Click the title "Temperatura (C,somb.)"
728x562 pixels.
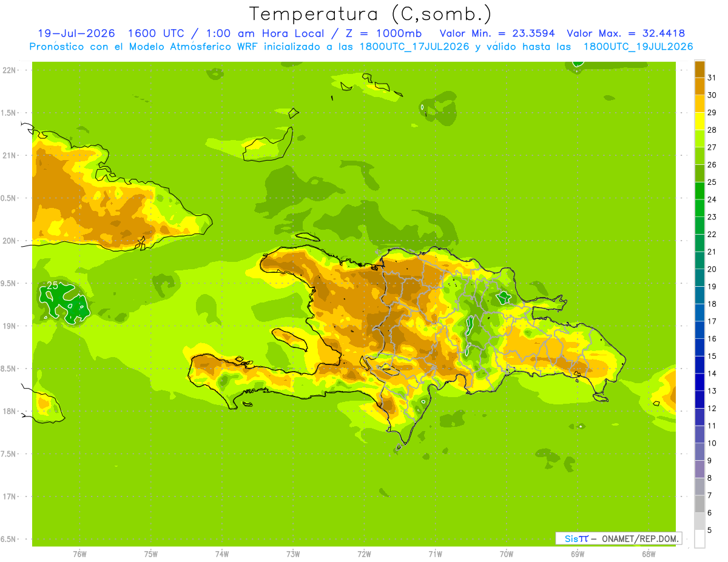[x=371, y=14]
